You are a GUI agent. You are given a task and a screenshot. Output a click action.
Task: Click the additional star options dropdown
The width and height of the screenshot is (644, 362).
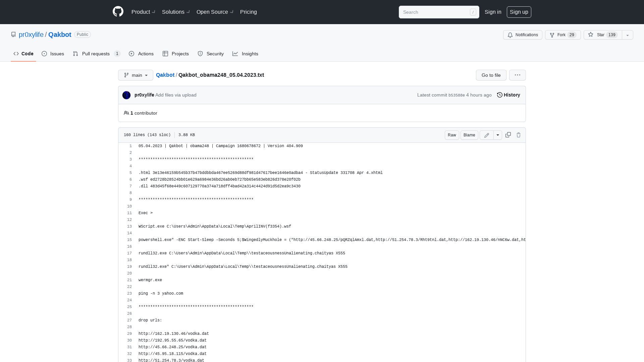point(628,35)
